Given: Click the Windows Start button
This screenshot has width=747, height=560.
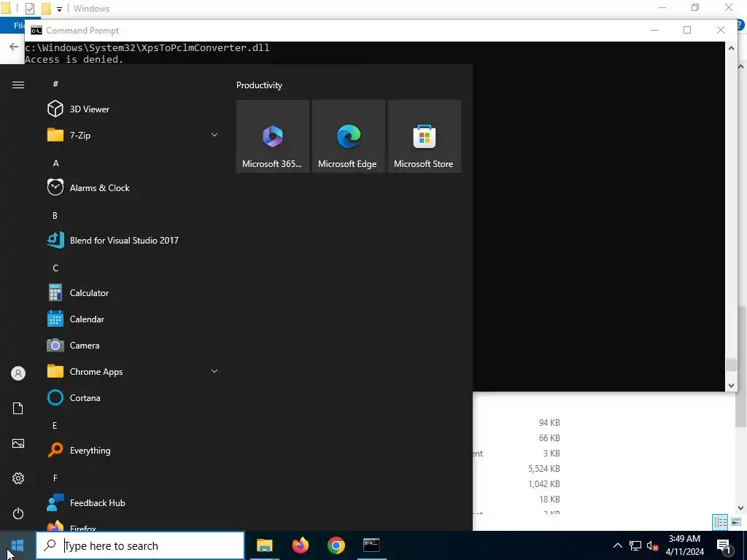Looking at the screenshot, I should [18, 545].
